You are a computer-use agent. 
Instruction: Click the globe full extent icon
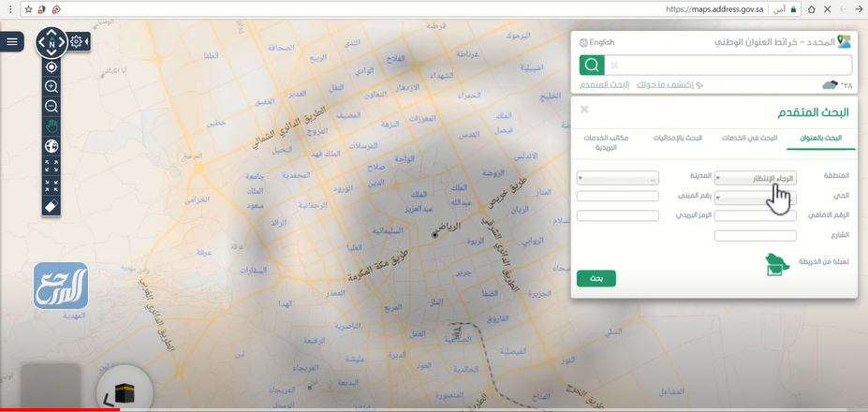[51, 146]
